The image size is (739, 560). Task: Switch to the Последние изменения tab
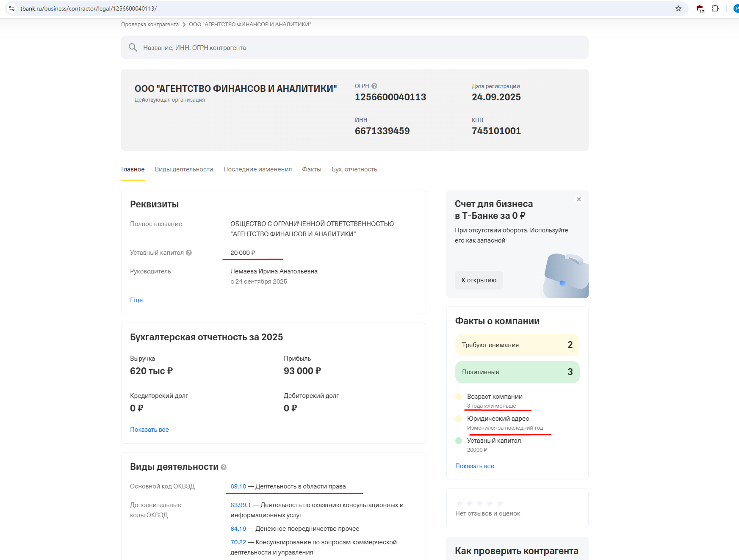pos(257,169)
